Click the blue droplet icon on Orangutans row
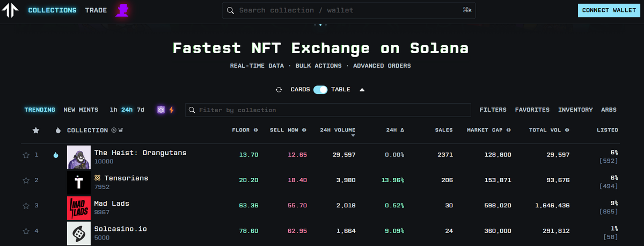The image size is (644, 246). (x=55, y=155)
